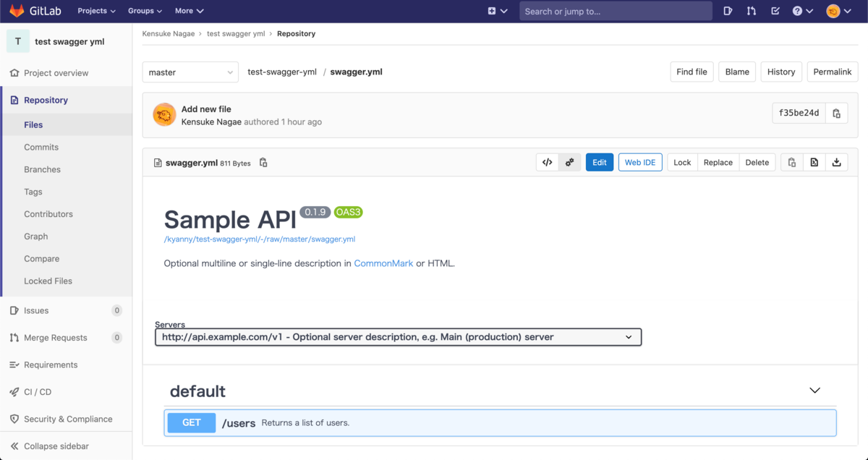Click the GitLab logo to go home
Viewport: 868px width, 460px height.
coord(17,10)
